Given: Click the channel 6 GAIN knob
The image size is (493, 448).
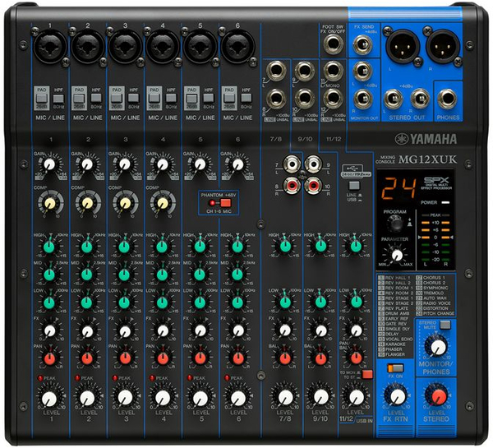Looking at the screenshot, I should click(x=237, y=164).
